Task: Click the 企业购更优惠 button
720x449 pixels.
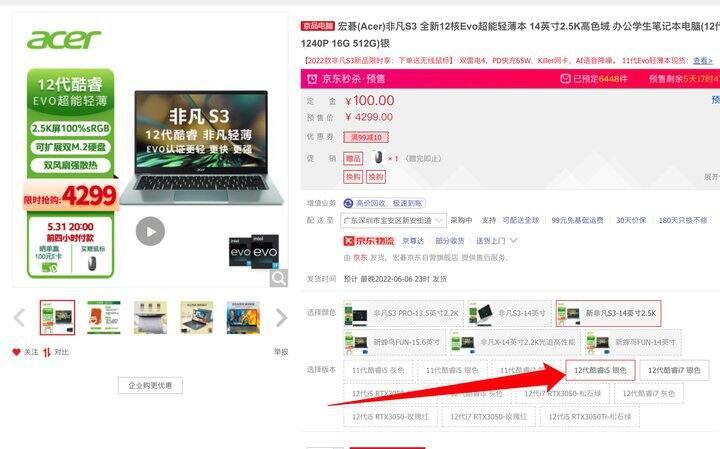Action: point(150,385)
